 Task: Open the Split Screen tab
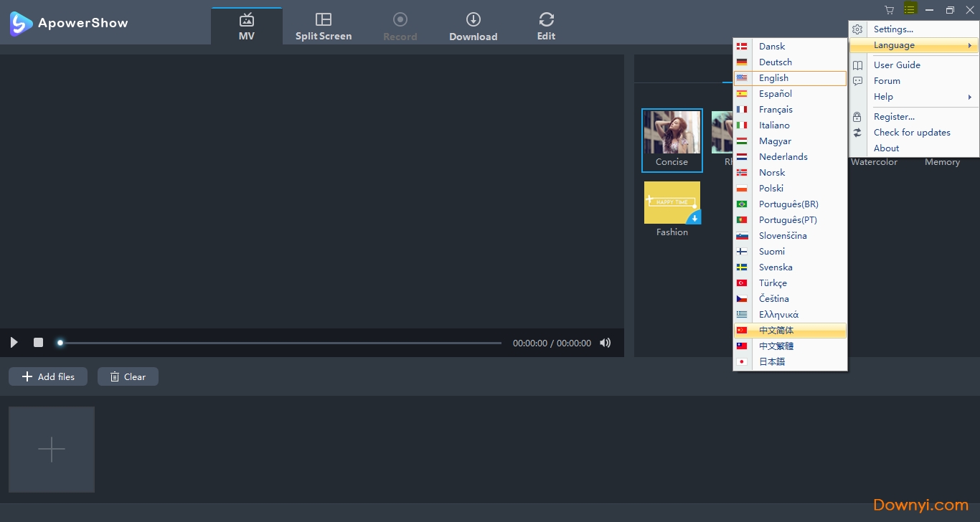[x=324, y=26]
